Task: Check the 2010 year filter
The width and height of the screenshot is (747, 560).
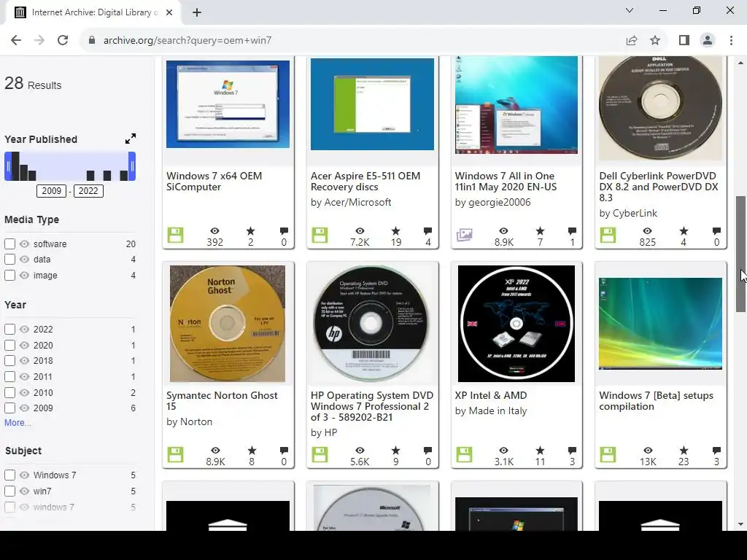Action: 9,393
